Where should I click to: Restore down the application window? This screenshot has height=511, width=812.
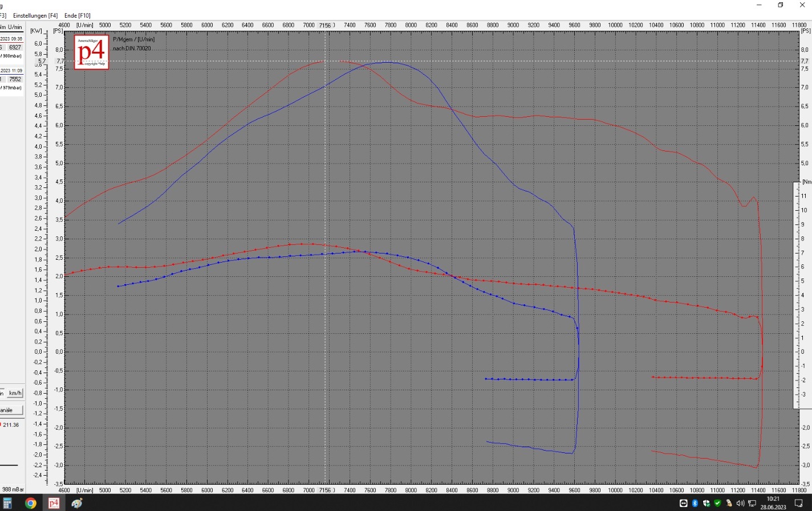click(781, 5)
